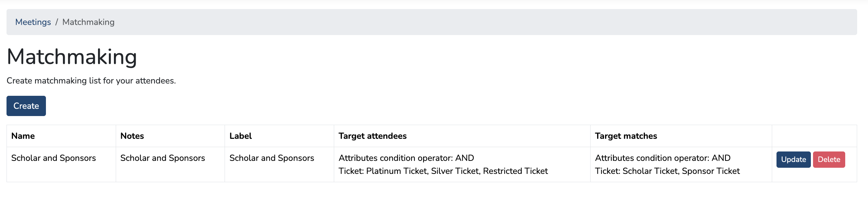This screenshot has width=868, height=201.
Task: Select the Scholar and Sponsors name cell
Action: click(x=54, y=158)
